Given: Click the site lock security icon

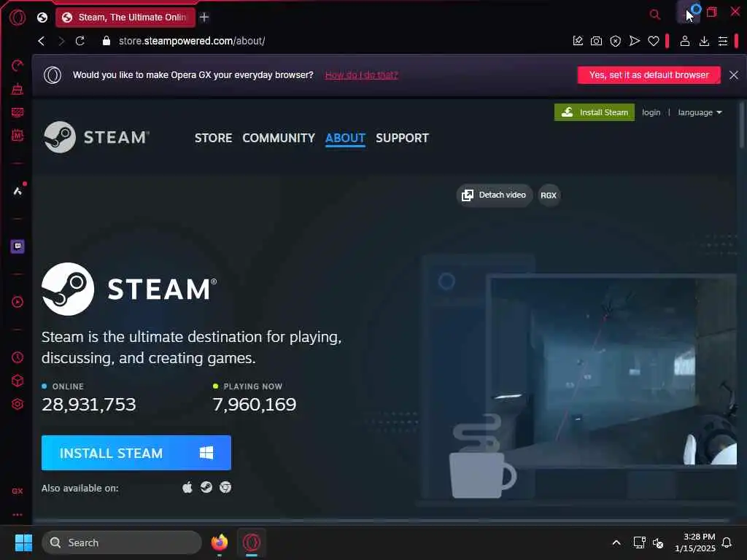Looking at the screenshot, I should 107,41.
